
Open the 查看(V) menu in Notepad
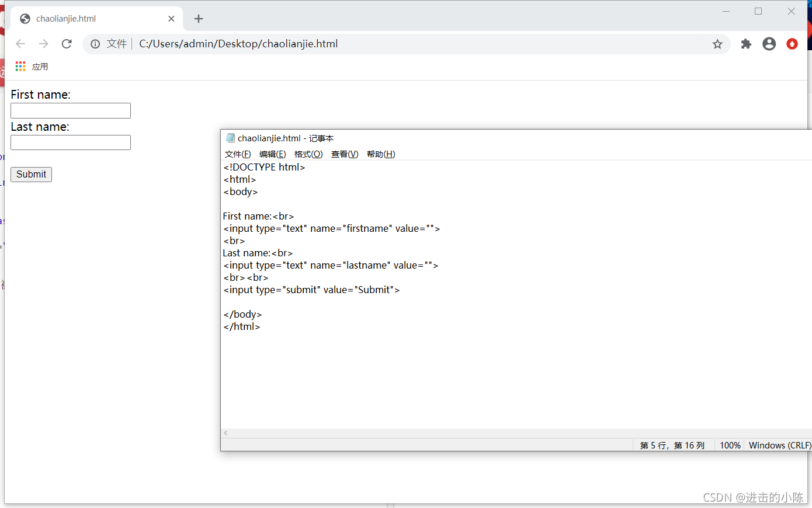tap(345, 154)
